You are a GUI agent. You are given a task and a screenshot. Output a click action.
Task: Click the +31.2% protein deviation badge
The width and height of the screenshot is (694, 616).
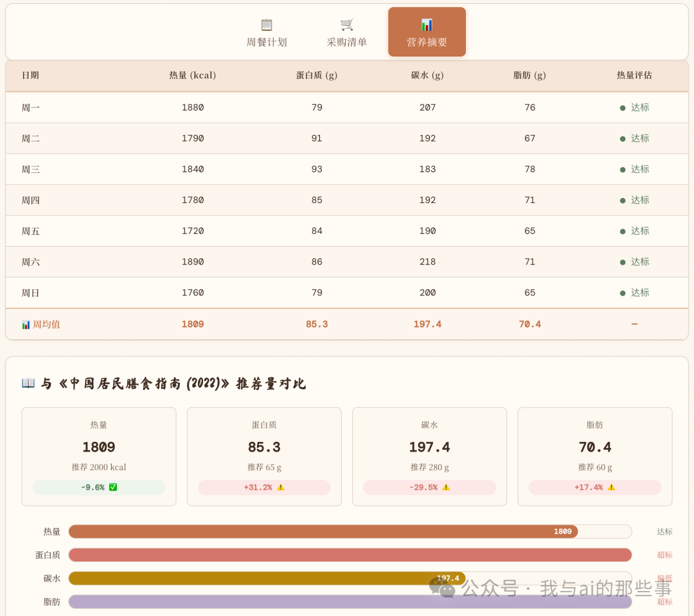tap(264, 488)
